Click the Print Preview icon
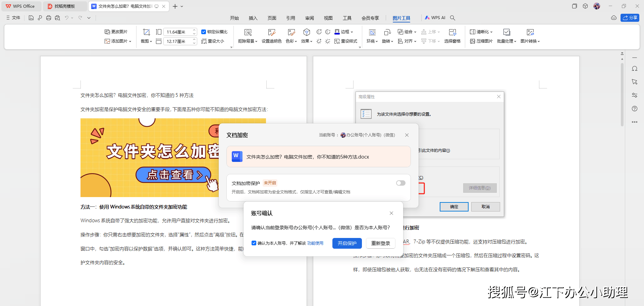 pos(57,18)
